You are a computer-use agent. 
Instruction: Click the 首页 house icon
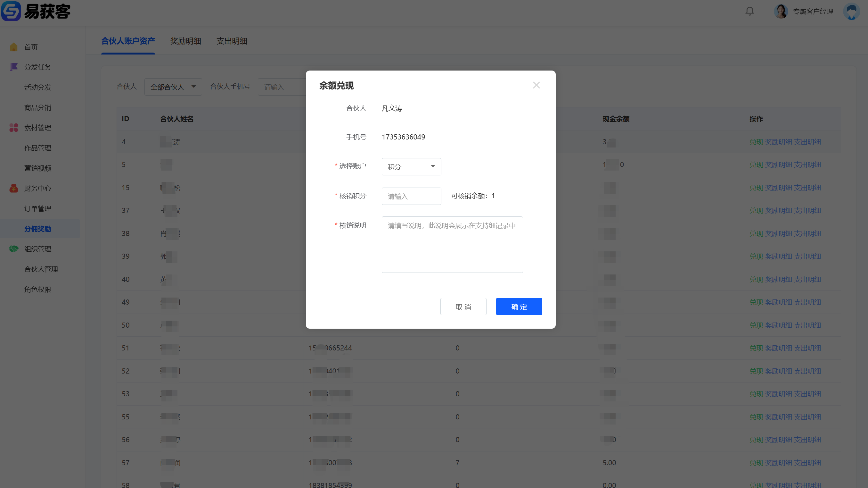click(13, 47)
